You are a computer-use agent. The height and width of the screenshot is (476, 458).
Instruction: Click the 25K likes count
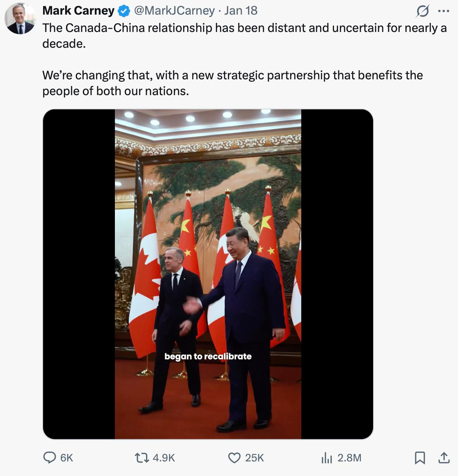254,457
